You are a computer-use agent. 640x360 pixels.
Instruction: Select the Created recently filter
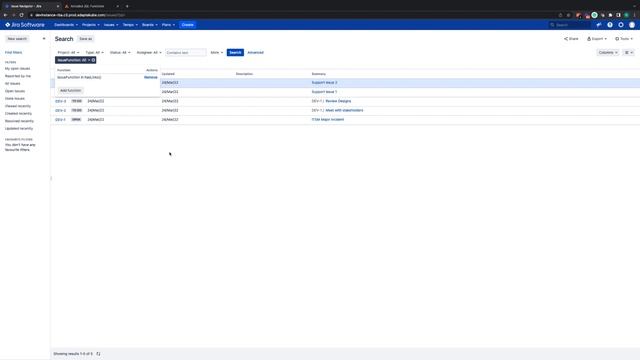(18, 113)
